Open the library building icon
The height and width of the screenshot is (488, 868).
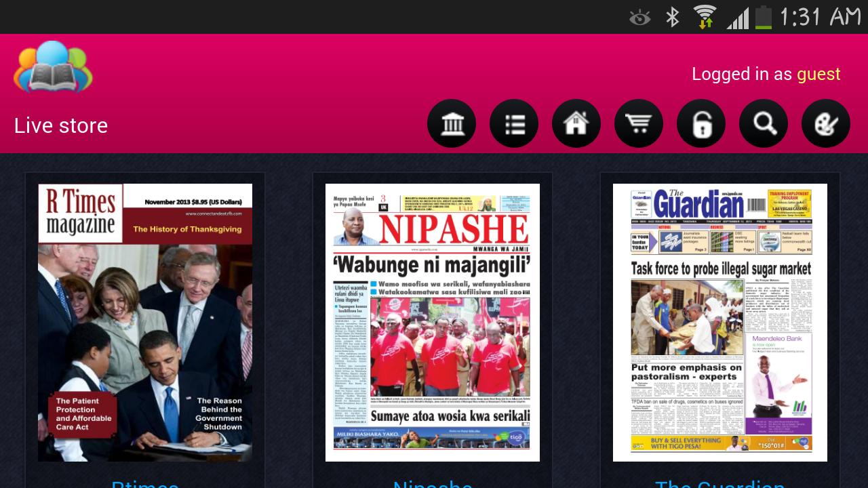[452, 123]
